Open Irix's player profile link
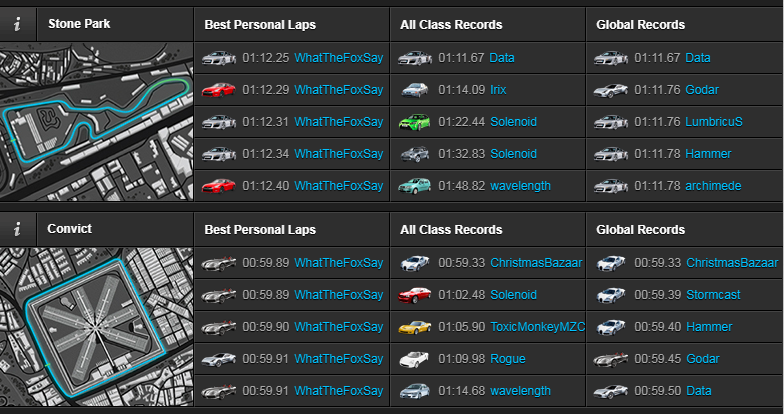This screenshot has width=784, height=414. tap(498, 90)
